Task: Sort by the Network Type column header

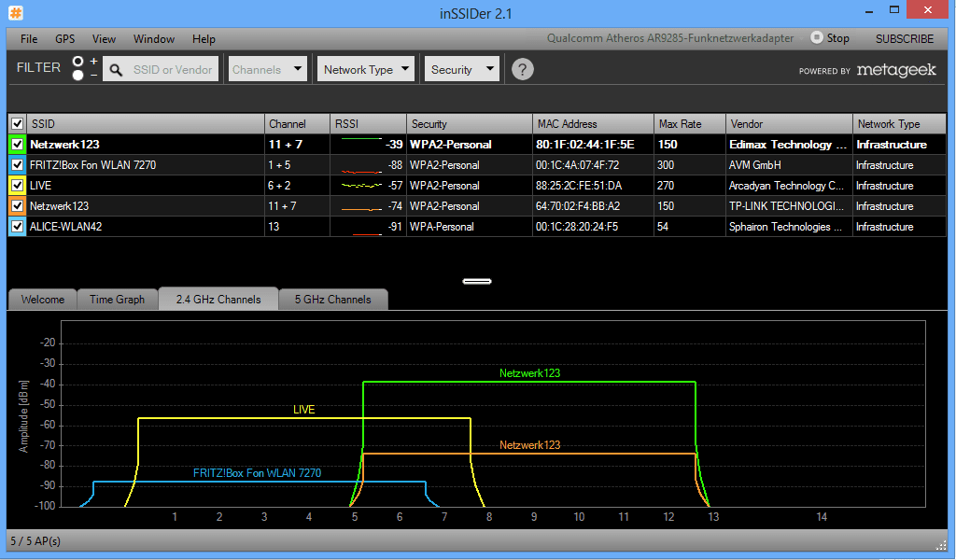Action: pos(899,124)
